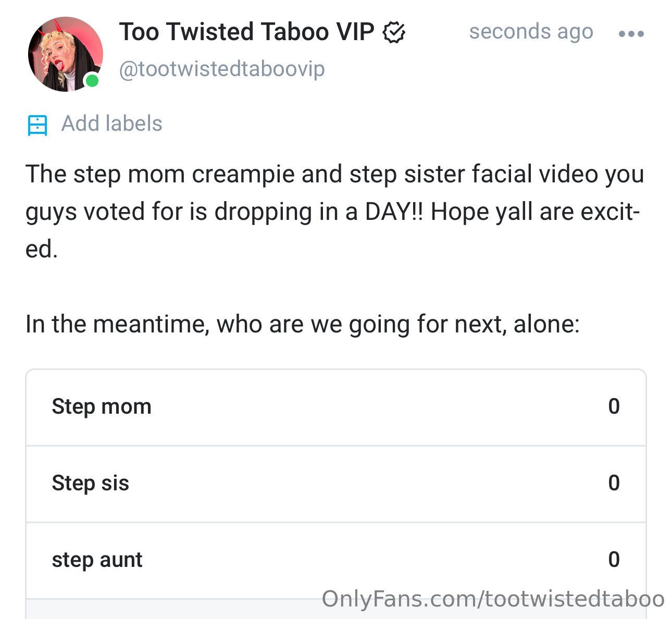Open the @tootwistedtaboovip handle link
This screenshot has height=619, width=672.
point(222,69)
